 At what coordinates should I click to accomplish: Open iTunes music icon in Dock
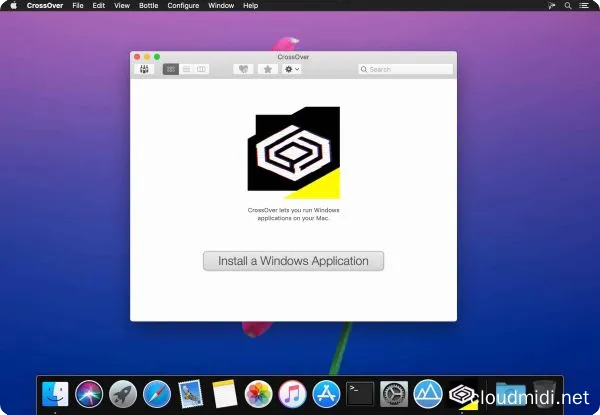tap(292, 394)
